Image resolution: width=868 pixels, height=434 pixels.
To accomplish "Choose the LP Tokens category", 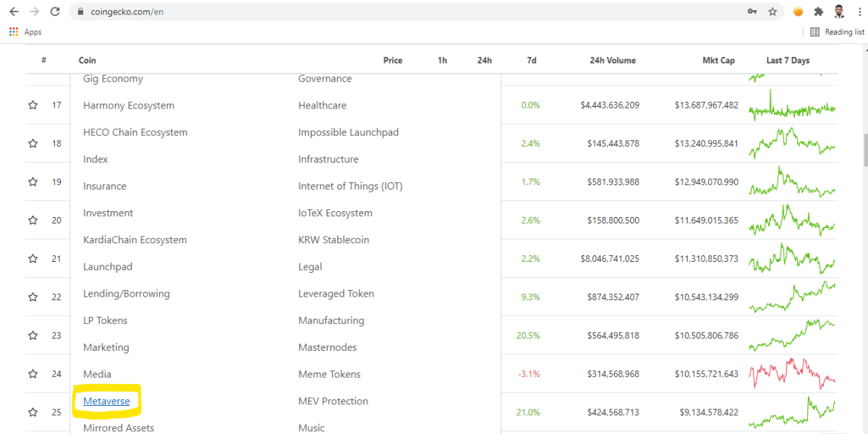I will coord(105,320).
